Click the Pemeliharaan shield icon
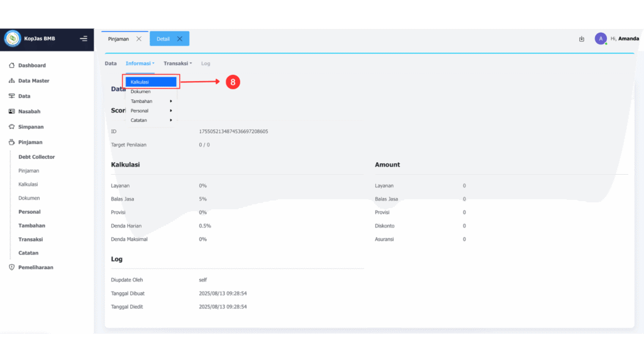The image size is (644, 362). (11, 267)
